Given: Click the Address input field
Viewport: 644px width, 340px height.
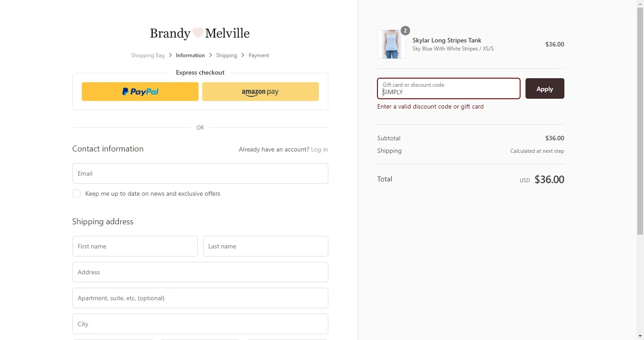Looking at the screenshot, I should 200,272.
